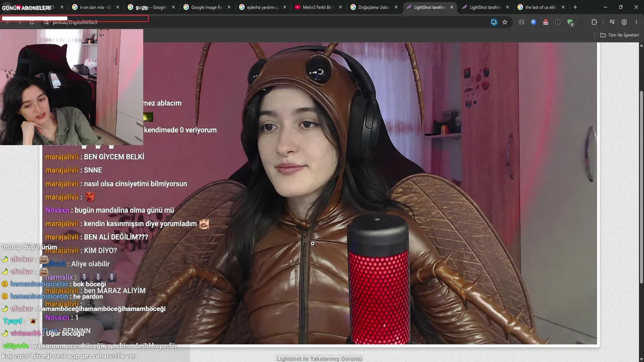Click chat message "ben MARAZ ALİYİM"
This screenshot has width=644, height=362.
point(115,291)
